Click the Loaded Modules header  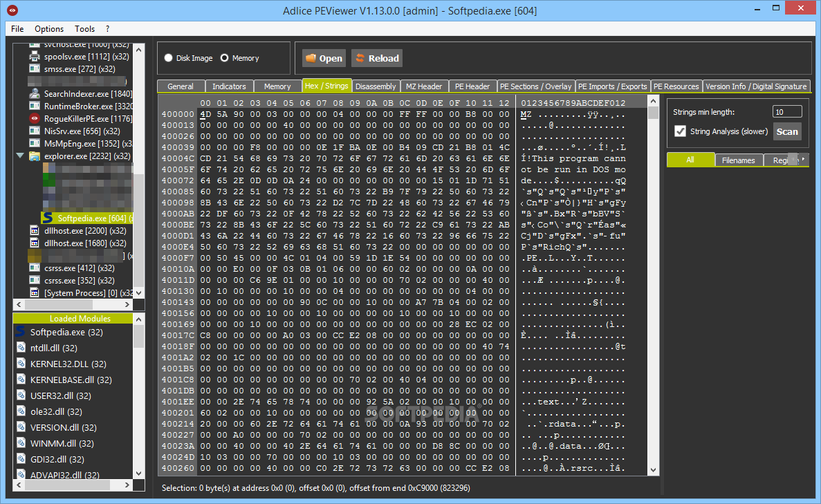(73, 318)
